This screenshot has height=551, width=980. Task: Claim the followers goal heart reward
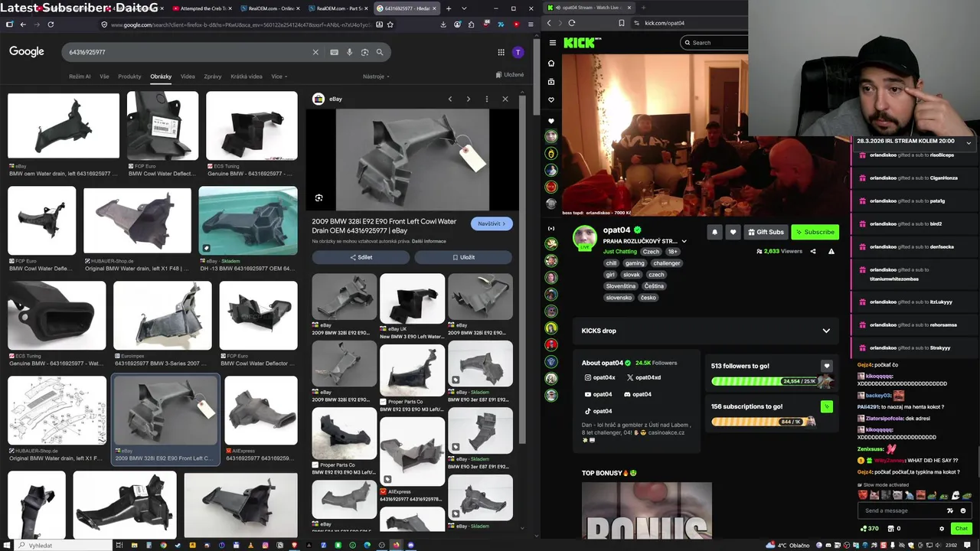point(826,366)
